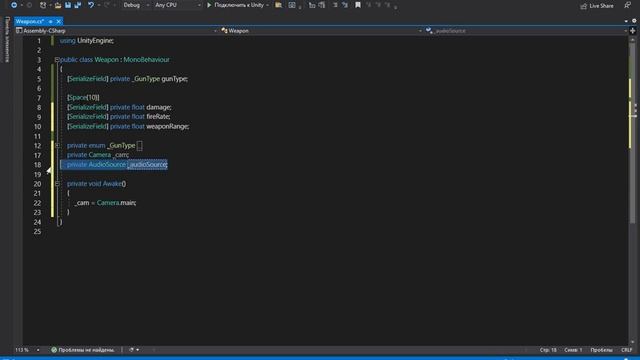Screen dimensions: 640x360
Task: Click the feedback icon right of Live Share
Action: [x=627, y=5]
